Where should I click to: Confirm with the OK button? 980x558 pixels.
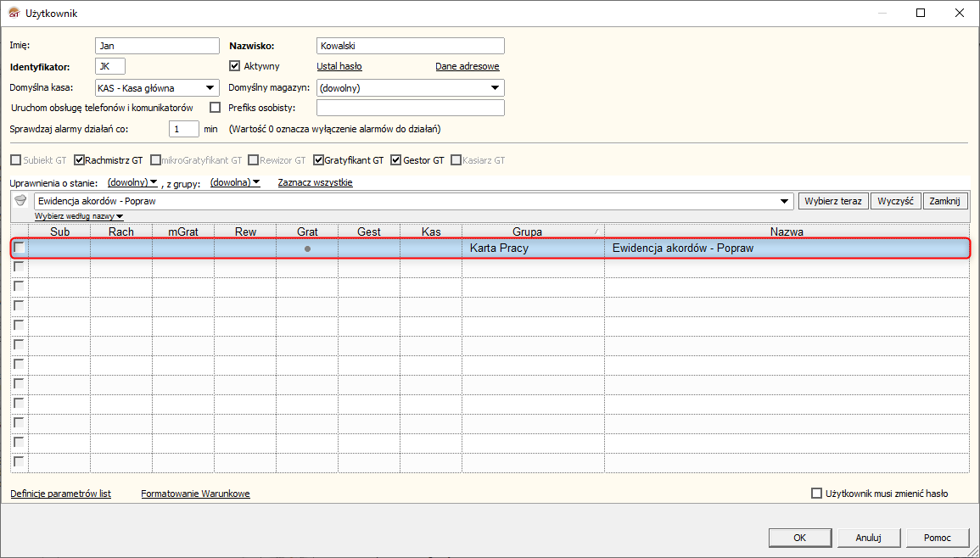pos(800,538)
